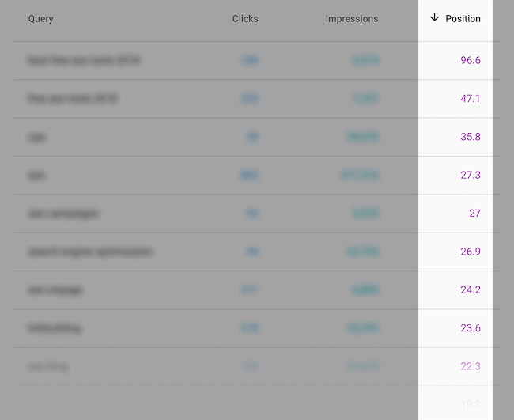Select the 47.1 position cell
This screenshot has width=514, height=420.
click(x=471, y=99)
